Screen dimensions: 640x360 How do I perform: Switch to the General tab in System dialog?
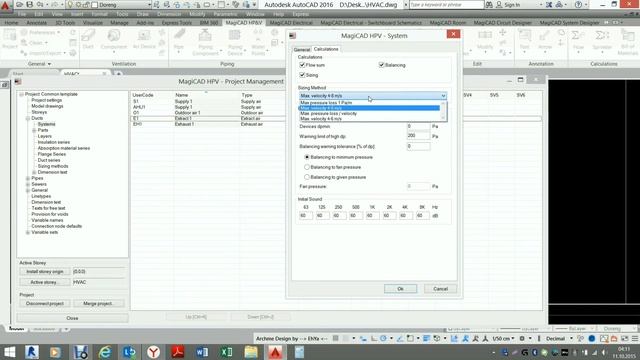click(302, 50)
